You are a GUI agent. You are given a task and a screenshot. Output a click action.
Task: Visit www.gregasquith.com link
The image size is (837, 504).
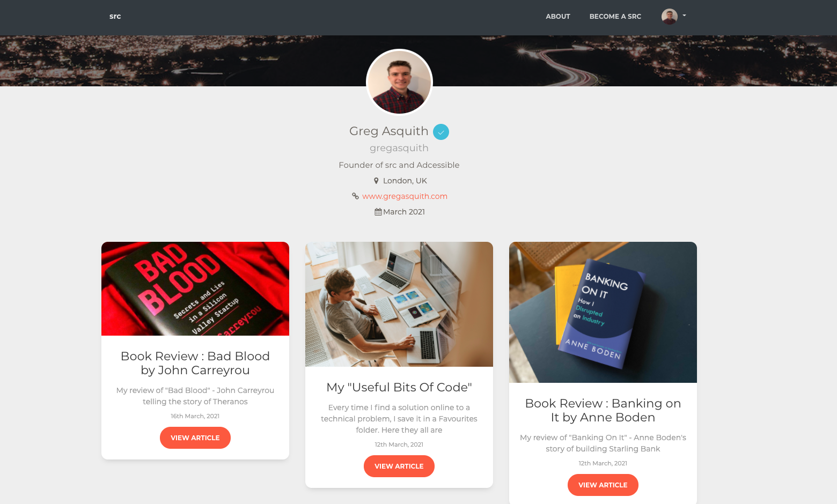405,196
